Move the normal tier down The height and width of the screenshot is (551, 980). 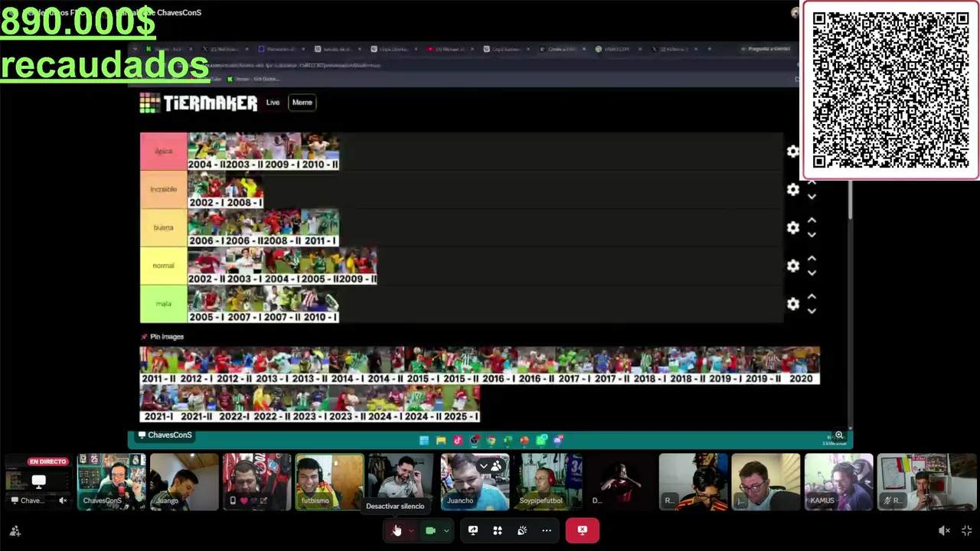pyautogui.click(x=812, y=272)
